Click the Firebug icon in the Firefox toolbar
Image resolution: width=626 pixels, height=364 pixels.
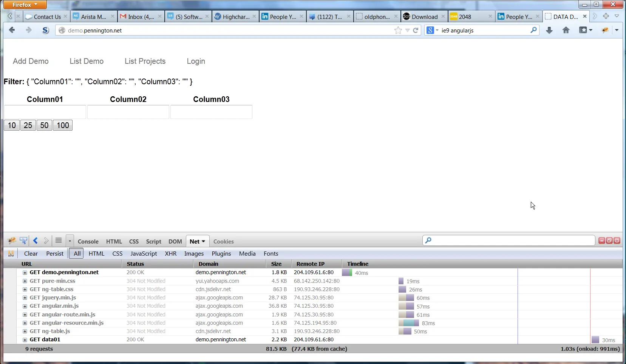[x=605, y=30]
